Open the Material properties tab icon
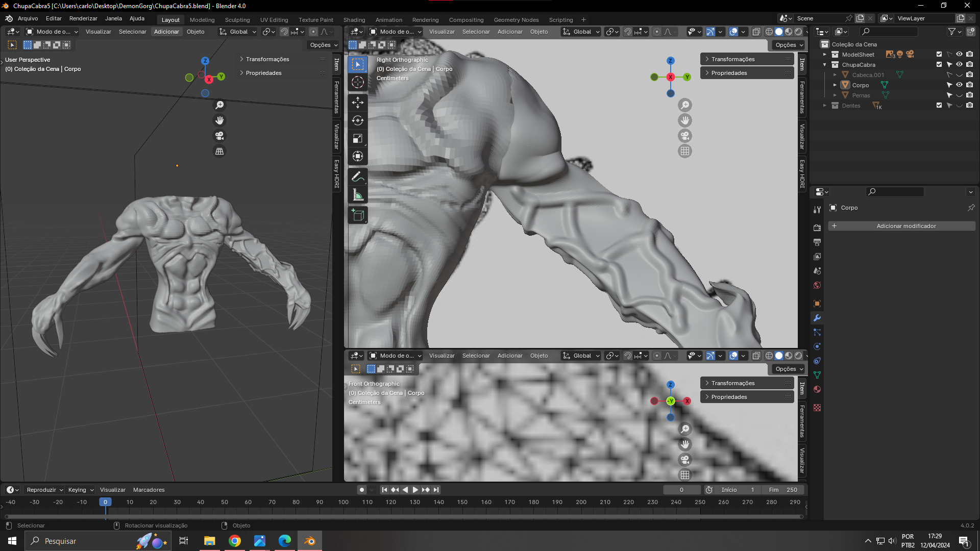The image size is (980, 551). pos(817,390)
